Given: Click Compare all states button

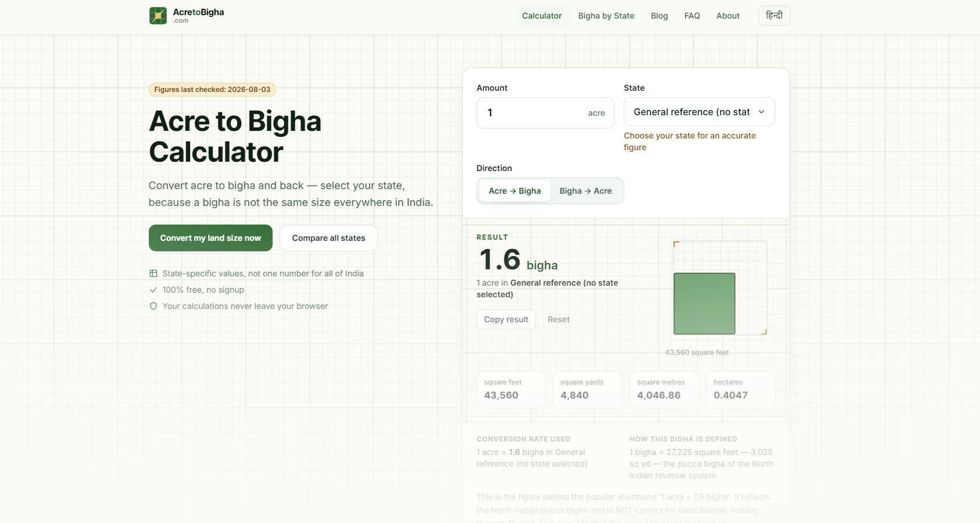Looking at the screenshot, I should pyautogui.click(x=328, y=238).
